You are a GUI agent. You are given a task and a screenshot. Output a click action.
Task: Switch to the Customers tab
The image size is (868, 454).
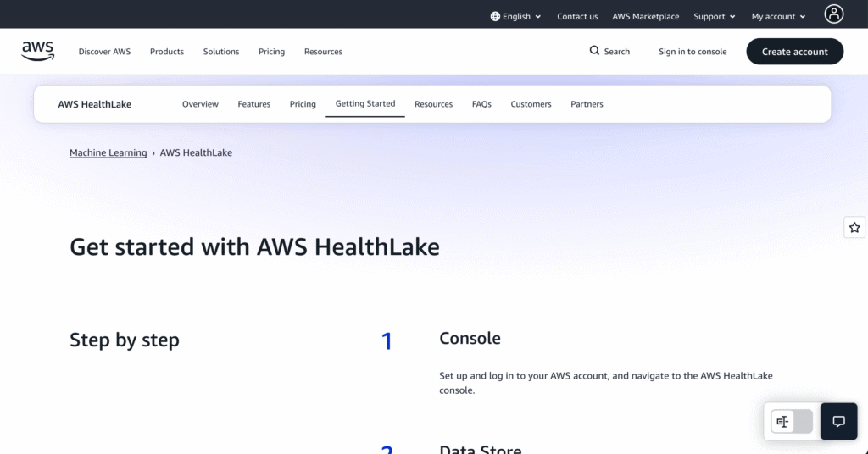tap(531, 104)
